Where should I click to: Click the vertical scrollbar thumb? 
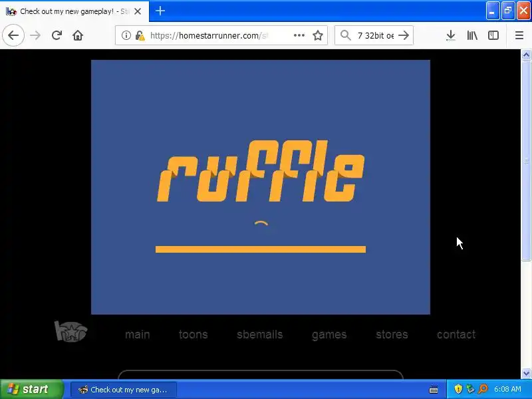[x=526, y=160]
